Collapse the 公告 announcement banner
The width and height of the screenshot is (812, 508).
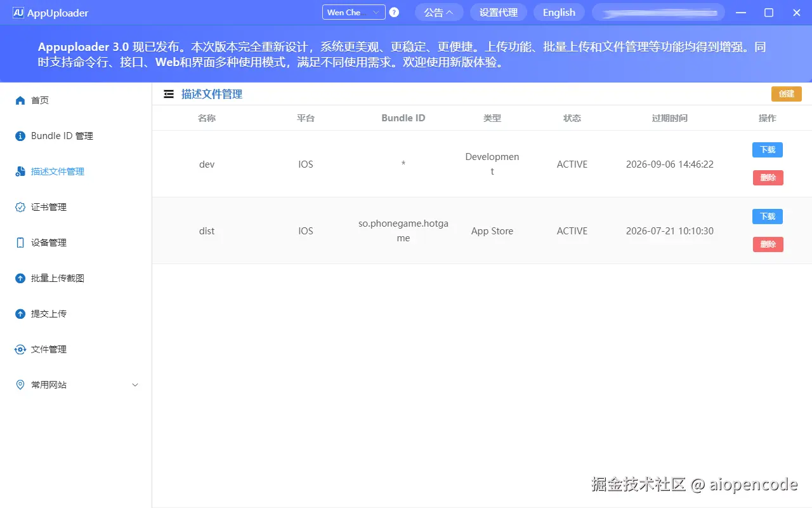coord(439,12)
